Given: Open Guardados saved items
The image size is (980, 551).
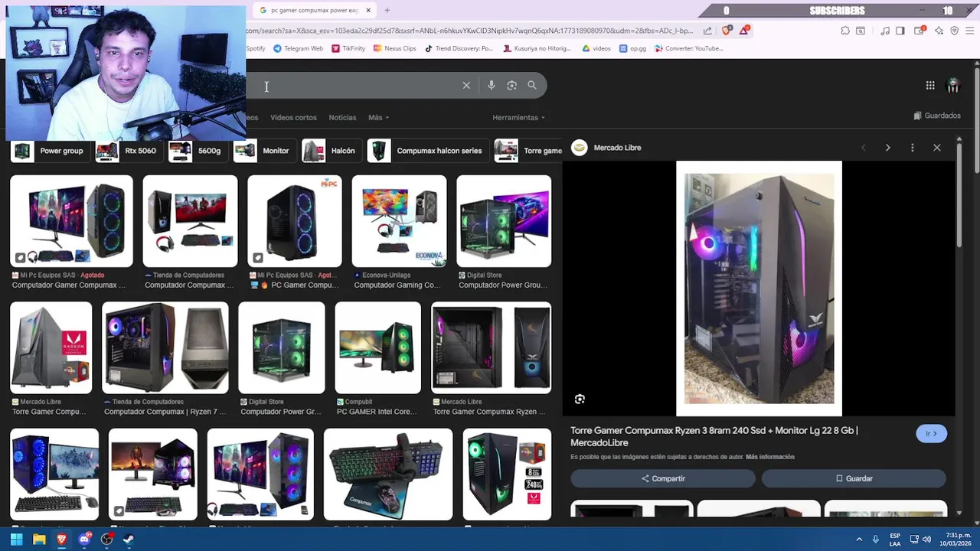Looking at the screenshot, I should point(937,116).
